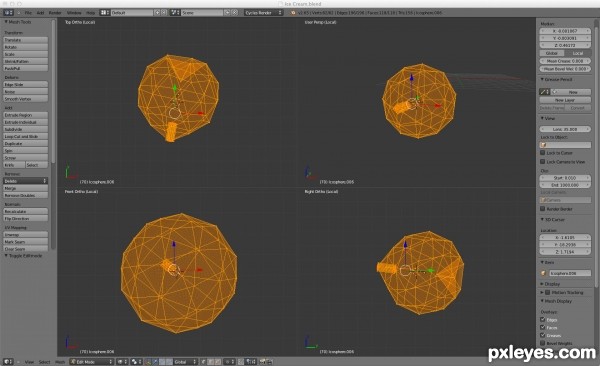Toggle the Motion Tracking checkbox
This screenshot has width=600, height=366.
pyautogui.click(x=548, y=292)
